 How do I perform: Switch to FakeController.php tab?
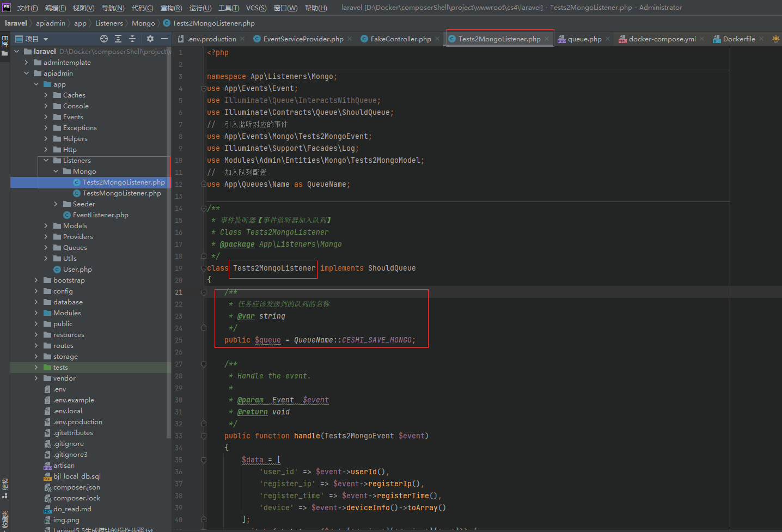click(401, 39)
